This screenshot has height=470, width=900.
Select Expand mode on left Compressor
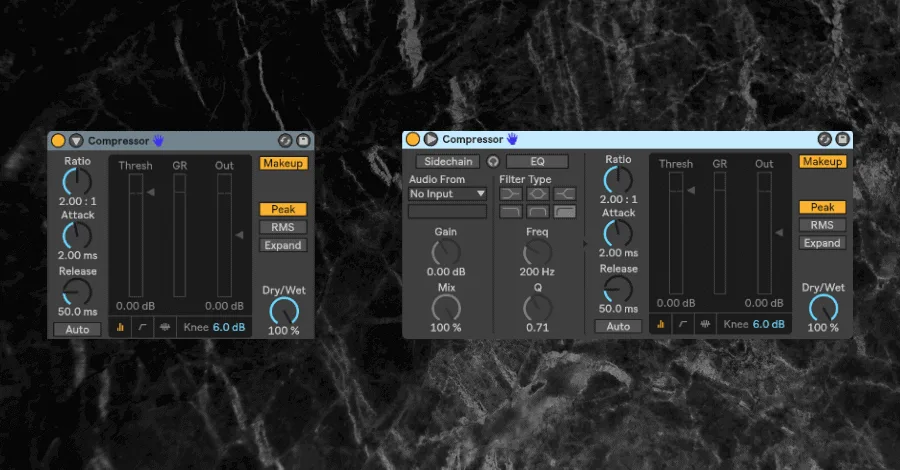283,246
